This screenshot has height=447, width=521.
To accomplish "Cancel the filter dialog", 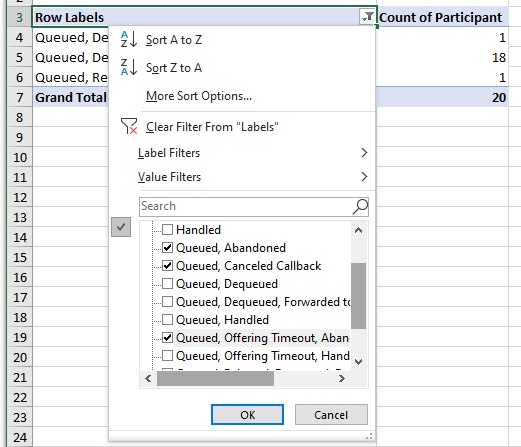I will [331, 415].
